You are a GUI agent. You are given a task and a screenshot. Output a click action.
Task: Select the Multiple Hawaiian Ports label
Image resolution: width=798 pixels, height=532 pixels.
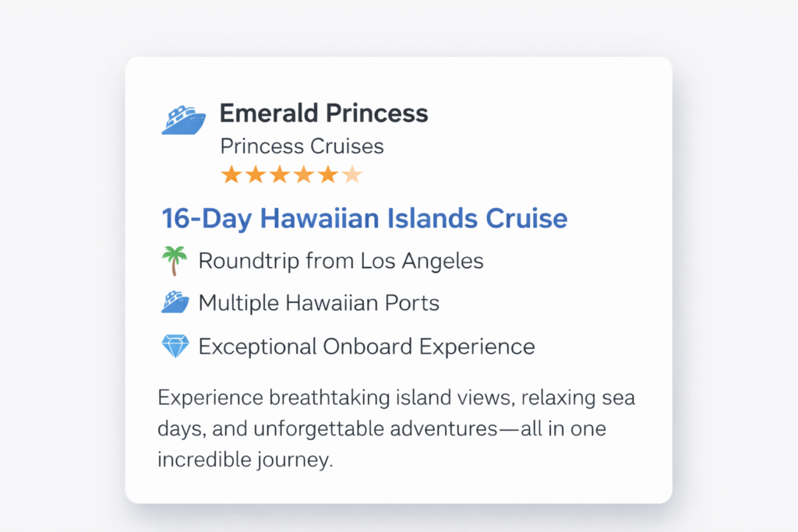(319, 302)
